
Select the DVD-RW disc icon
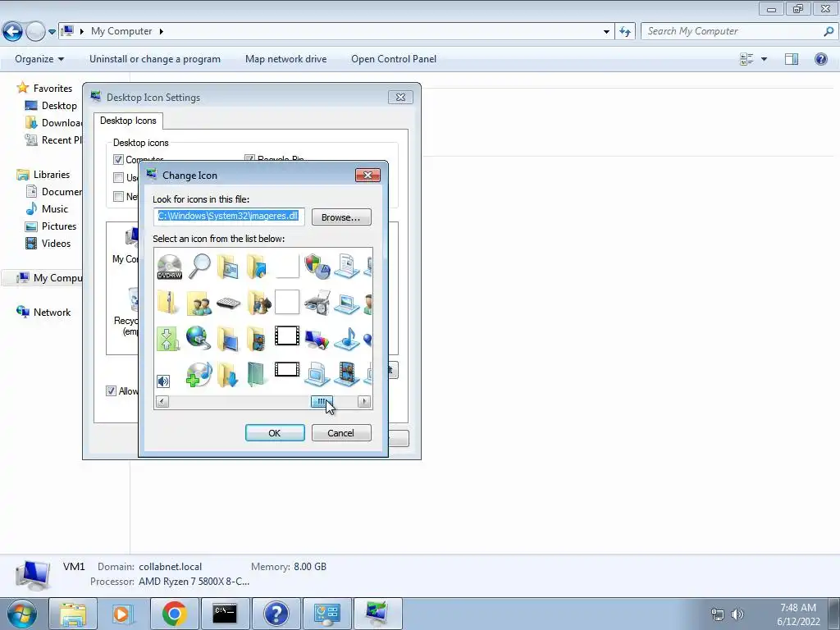tap(169, 267)
